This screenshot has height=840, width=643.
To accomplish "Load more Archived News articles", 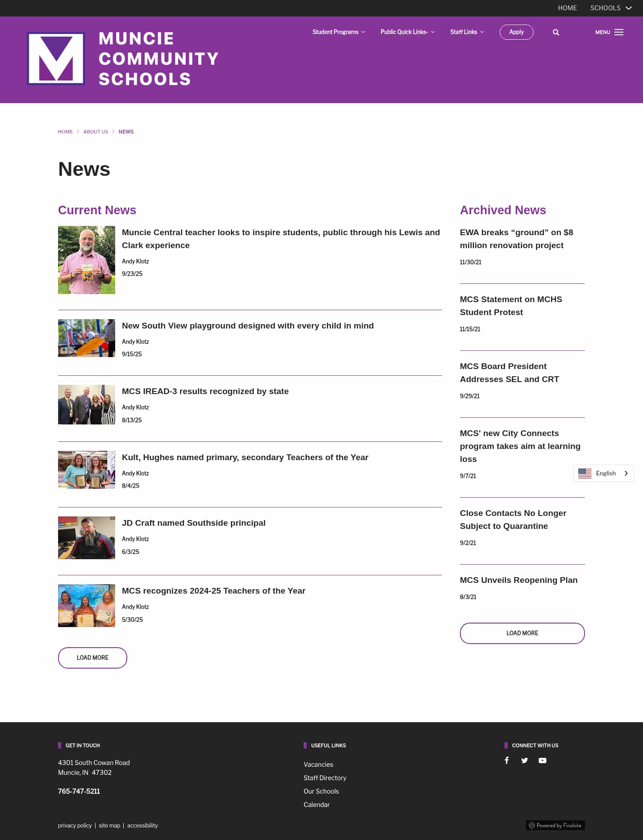I will 522,633.
